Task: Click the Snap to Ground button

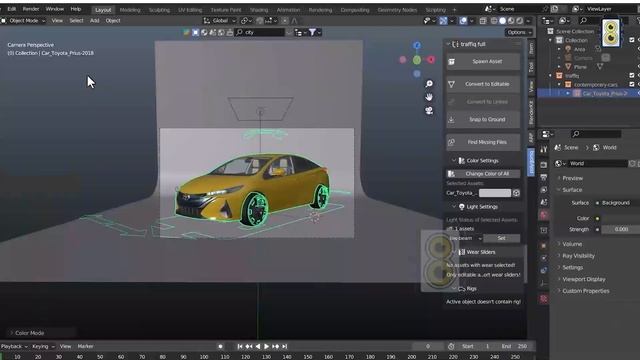Action: [x=483, y=120]
